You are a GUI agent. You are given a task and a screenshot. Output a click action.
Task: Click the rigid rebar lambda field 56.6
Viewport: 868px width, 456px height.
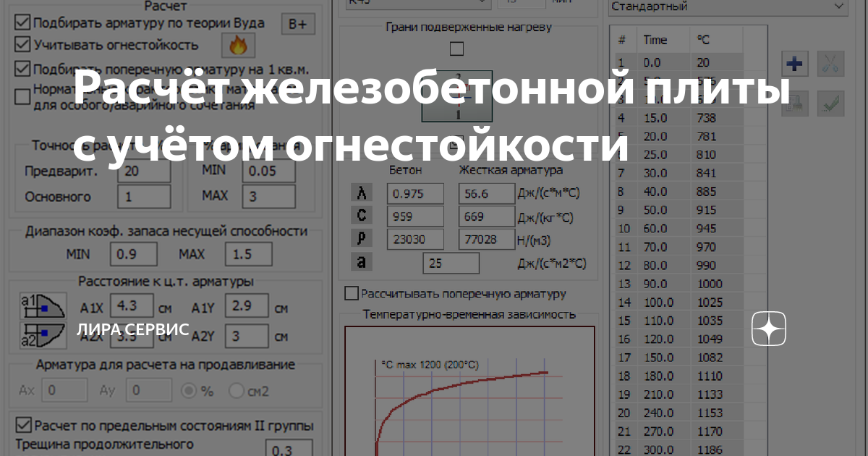coord(486,193)
